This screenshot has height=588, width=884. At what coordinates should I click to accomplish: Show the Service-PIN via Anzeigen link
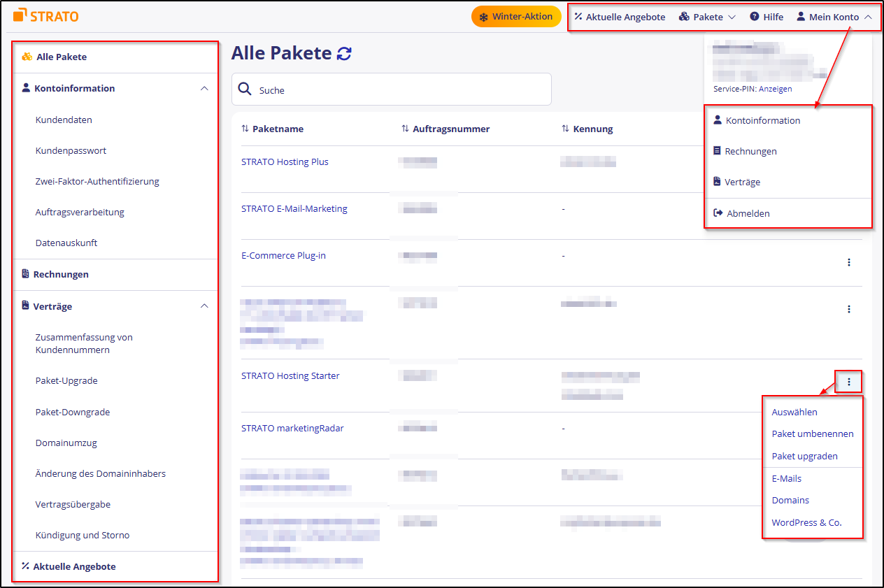click(x=775, y=89)
